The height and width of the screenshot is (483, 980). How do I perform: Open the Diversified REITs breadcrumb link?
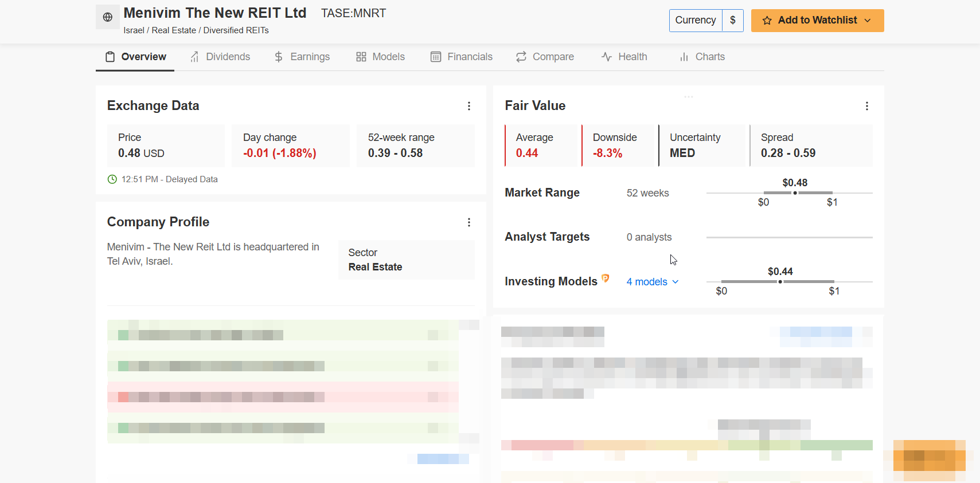point(236,30)
